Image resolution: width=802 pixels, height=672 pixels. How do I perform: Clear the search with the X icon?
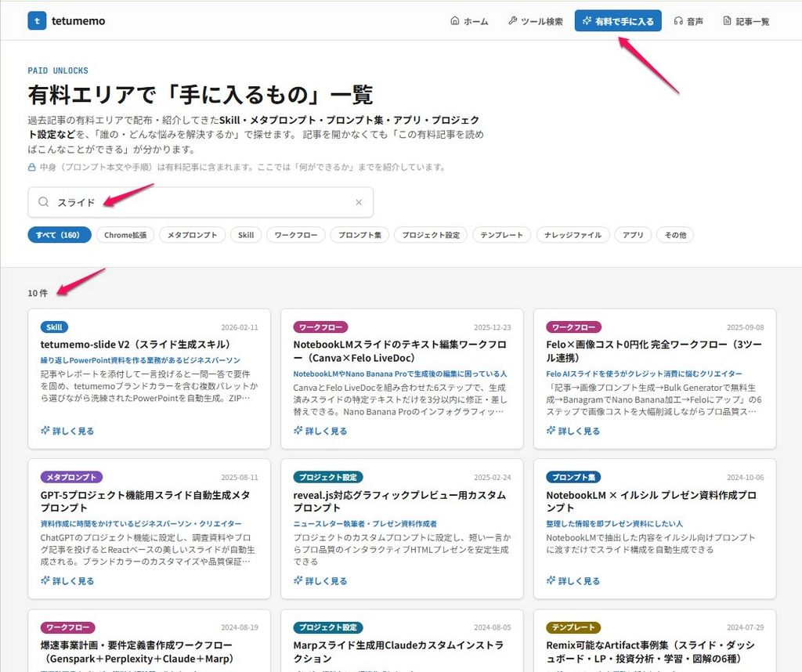point(359,202)
